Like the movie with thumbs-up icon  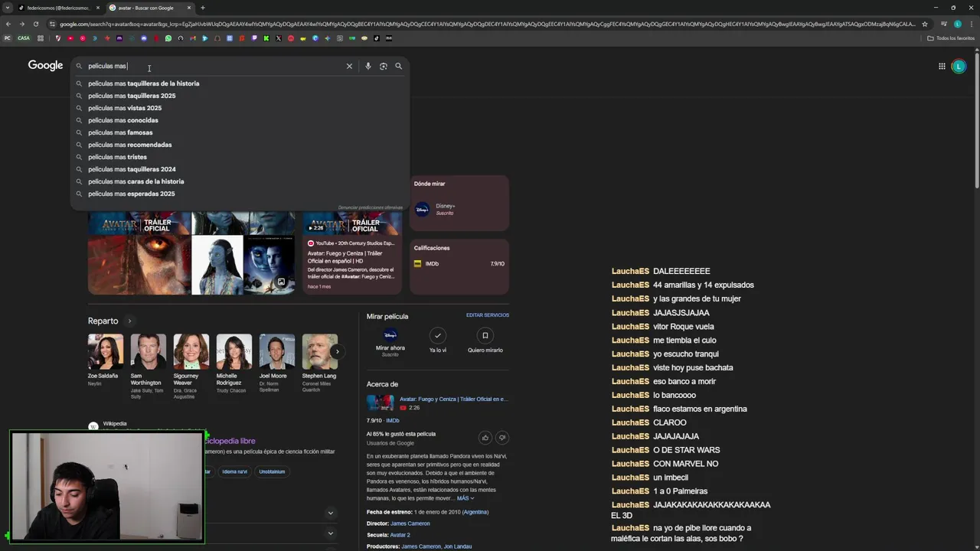pyautogui.click(x=485, y=438)
